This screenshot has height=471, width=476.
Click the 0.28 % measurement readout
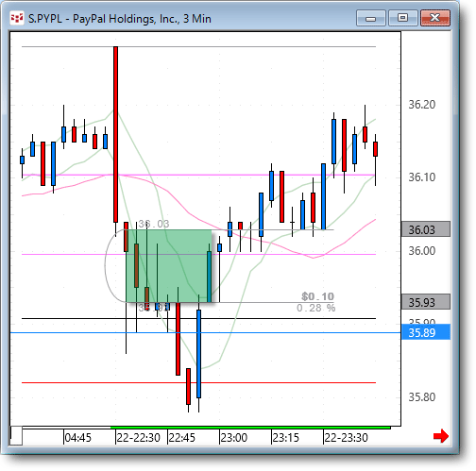click(315, 308)
